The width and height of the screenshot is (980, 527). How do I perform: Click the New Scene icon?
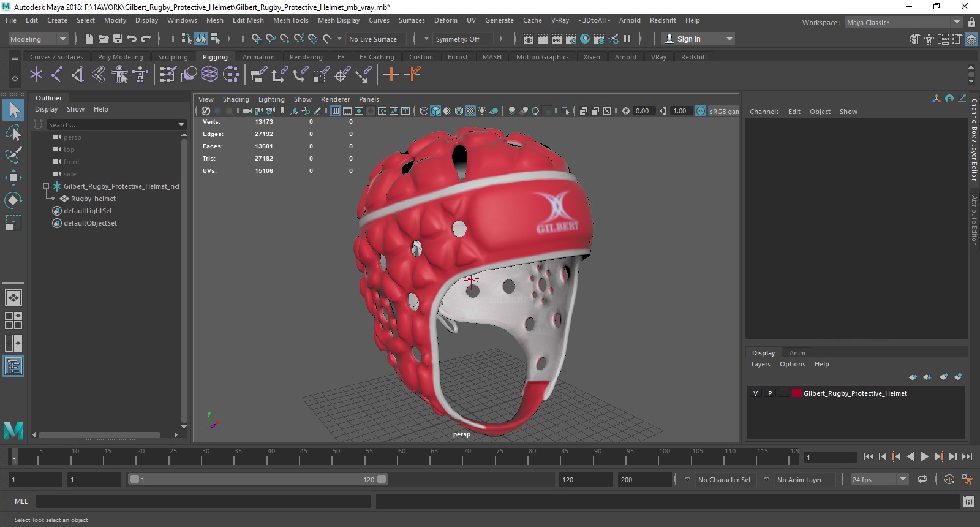point(89,39)
